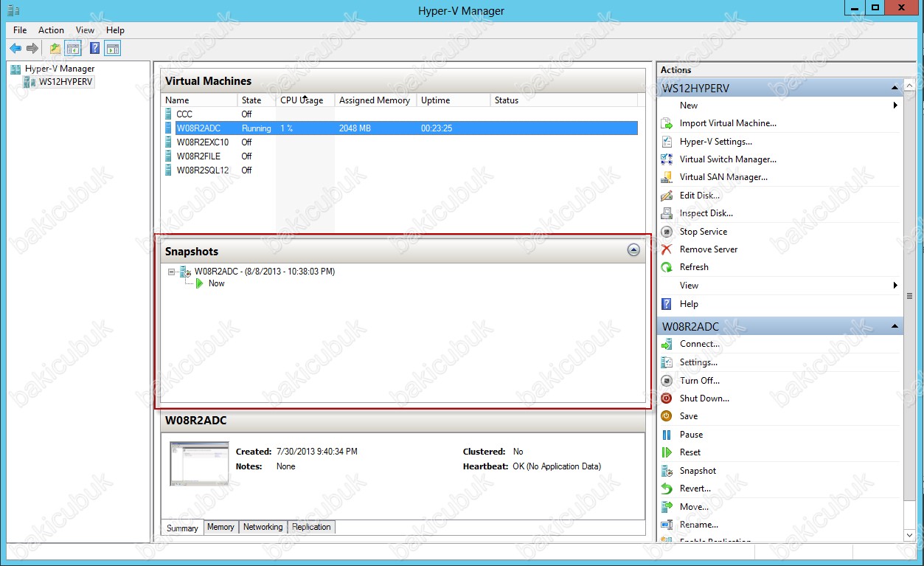Click the Actions pane scroll down arrow
This screenshot has width=924, height=566.
pyautogui.click(x=909, y=534)
